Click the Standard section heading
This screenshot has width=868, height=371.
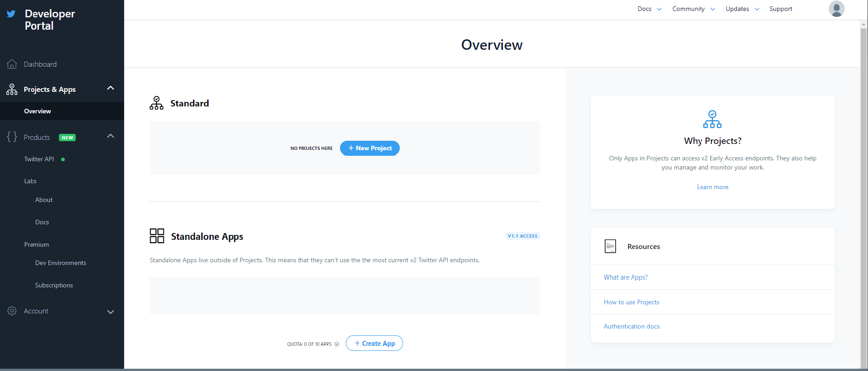pos(189,103)
